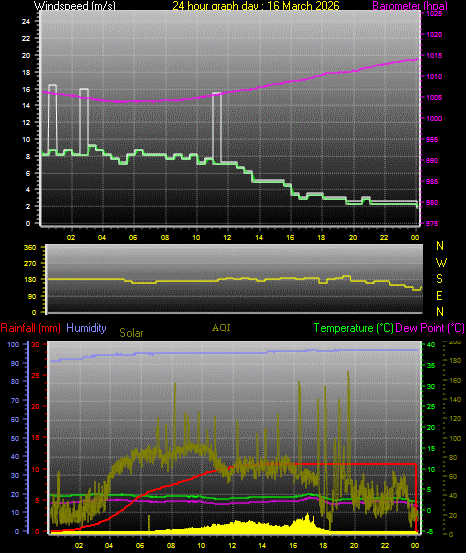Click time label 12 under windspeed chart
The image size is (466, 553).
coord(227,238)
